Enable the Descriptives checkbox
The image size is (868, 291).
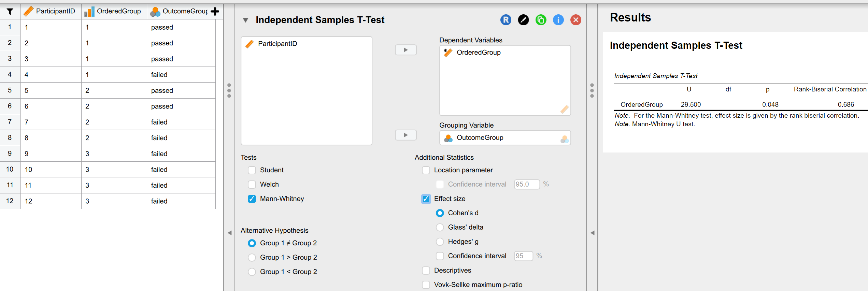click(x=426, y=271)
